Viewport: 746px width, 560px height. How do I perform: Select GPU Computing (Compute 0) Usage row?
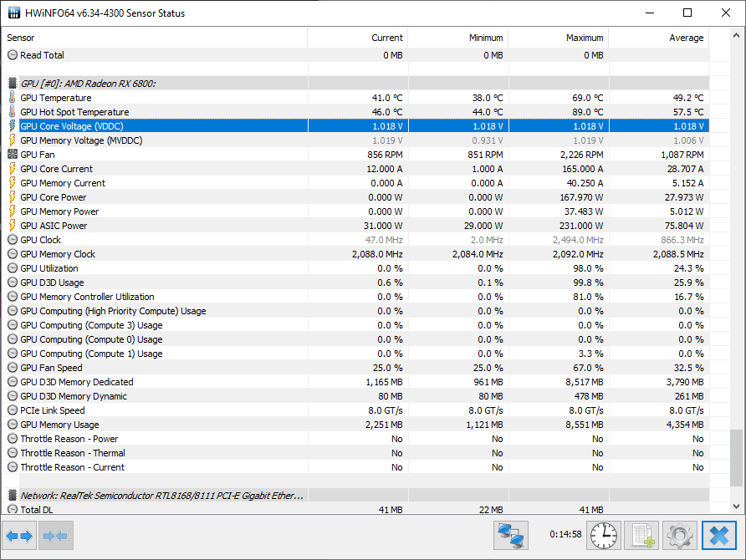tap(355, 339)
